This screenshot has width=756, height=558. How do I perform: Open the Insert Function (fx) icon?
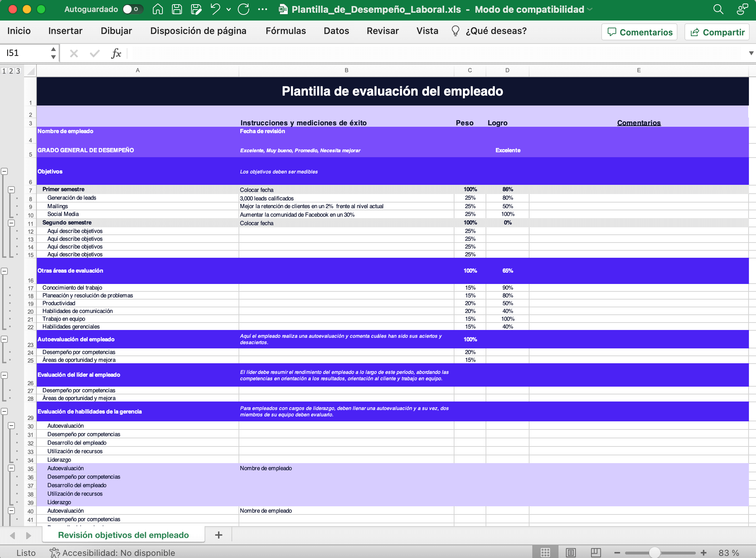click(x=117, y=53)
